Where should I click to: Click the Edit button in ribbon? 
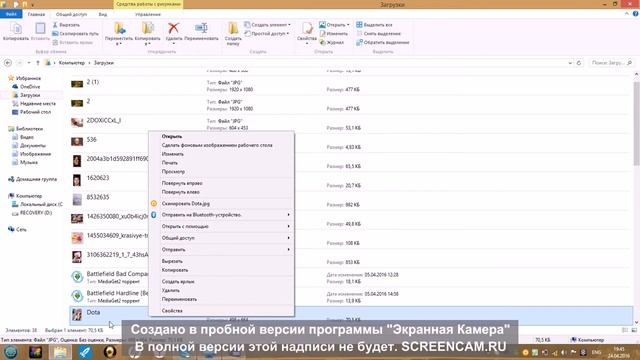point(333,33)
